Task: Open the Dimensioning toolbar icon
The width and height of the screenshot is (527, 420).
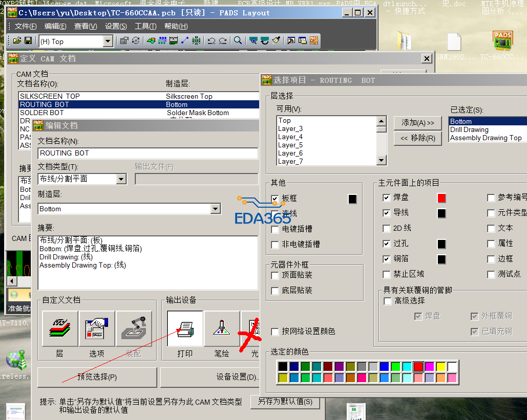Action: [174, 41]
